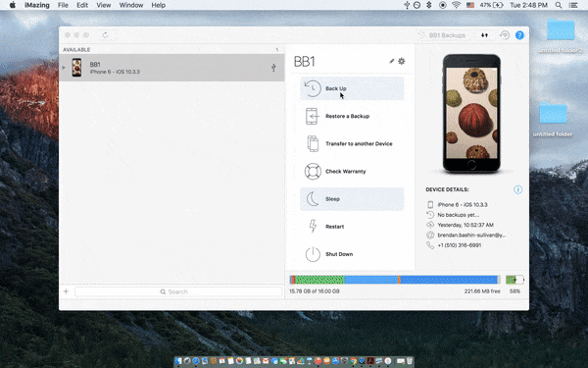Run Check Warranty action

tap(352, 171)
